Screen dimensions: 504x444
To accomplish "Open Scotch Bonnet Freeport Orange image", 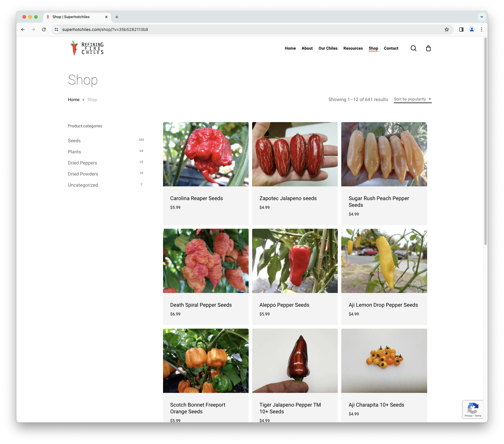I will pyautogui.click(x=206, y=361).
